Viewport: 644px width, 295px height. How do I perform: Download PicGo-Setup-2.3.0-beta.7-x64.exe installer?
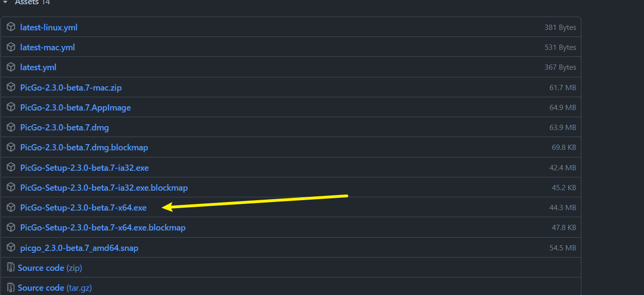pyautogui.click(x=84, y=208)
